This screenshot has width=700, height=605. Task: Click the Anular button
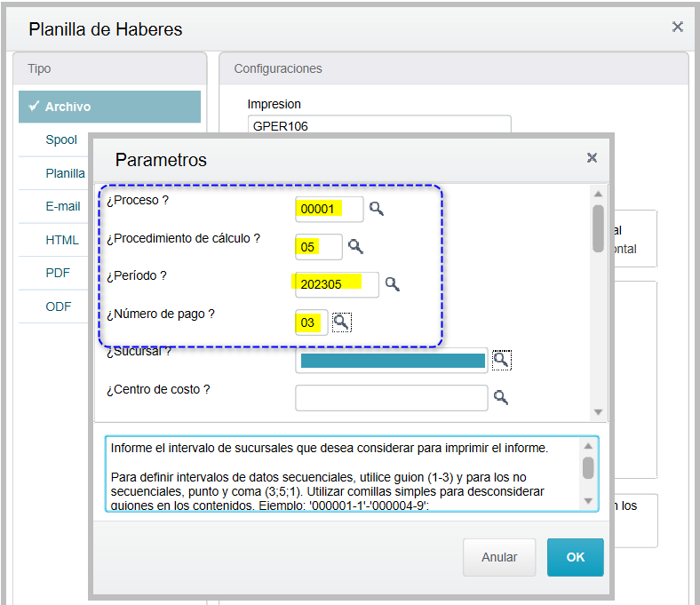point(499,557)
